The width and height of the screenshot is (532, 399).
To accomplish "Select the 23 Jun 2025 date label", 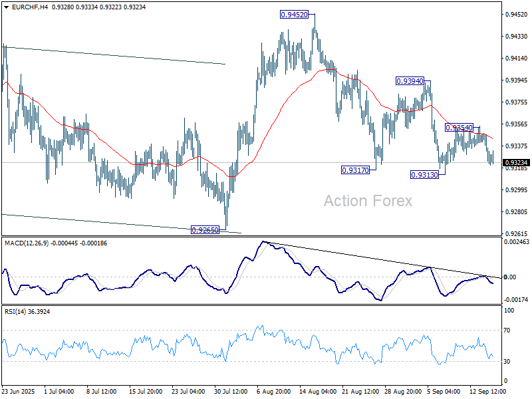I will pyautogui.click(x=19, y=392).
